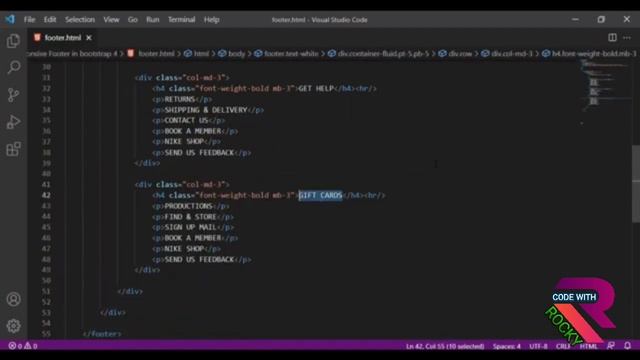Viewport: 640px width, 360px height.
Task: Click line number 31 in gutter
Action: [46, 78]
